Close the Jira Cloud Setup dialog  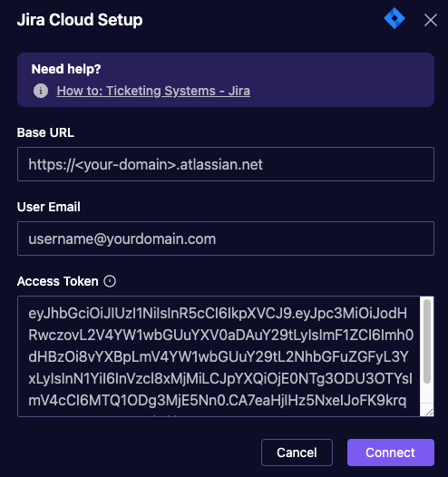coord(431,20)
